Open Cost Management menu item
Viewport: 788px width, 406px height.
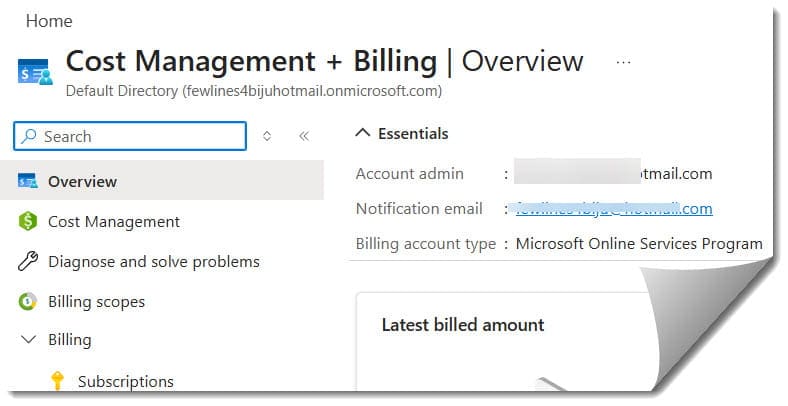pyautogui.click(x=114, y=222)
